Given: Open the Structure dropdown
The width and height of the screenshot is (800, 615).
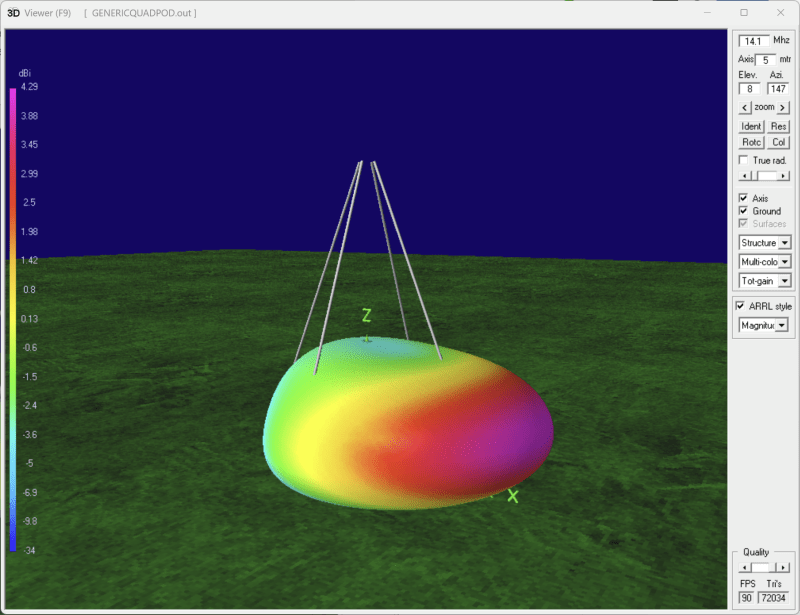Looking at the screenshot, I should (x=783, y=243).
